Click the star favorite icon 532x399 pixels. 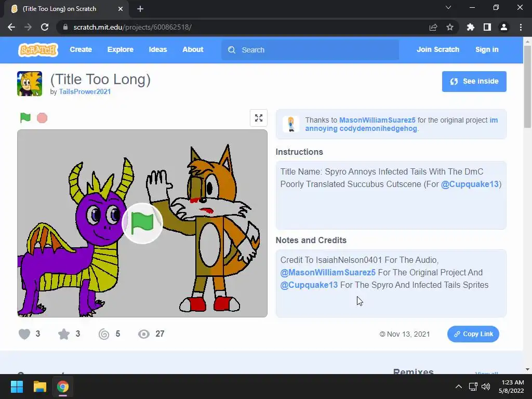[64, 334]
